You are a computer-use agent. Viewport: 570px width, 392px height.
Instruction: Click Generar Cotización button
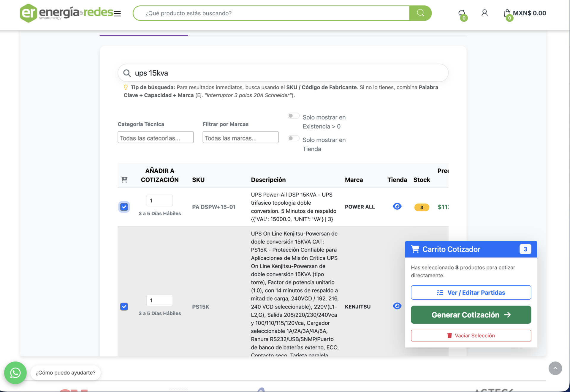471,315
